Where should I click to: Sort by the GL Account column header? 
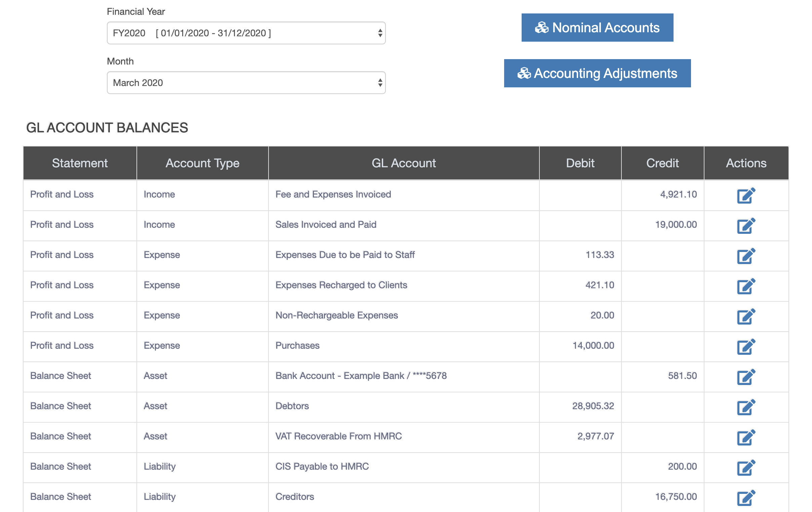click(x=403, y=163)
